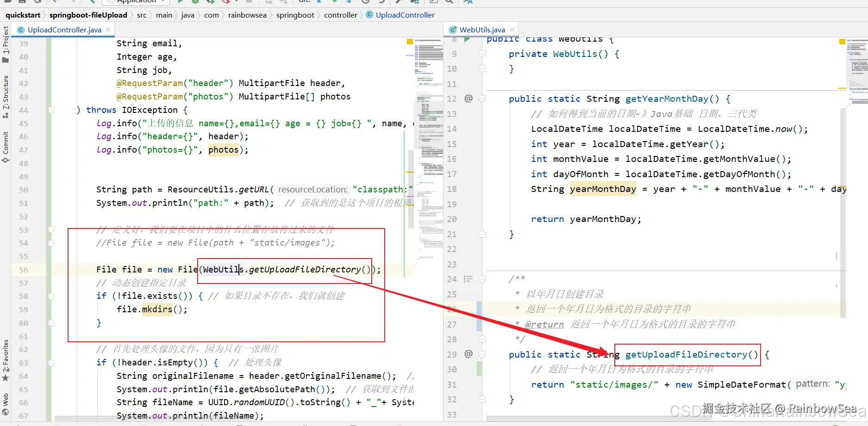Click yellow inspection indicator in WebUtils editor
This screenshot has height=426, width=868.
click(842, 42)
